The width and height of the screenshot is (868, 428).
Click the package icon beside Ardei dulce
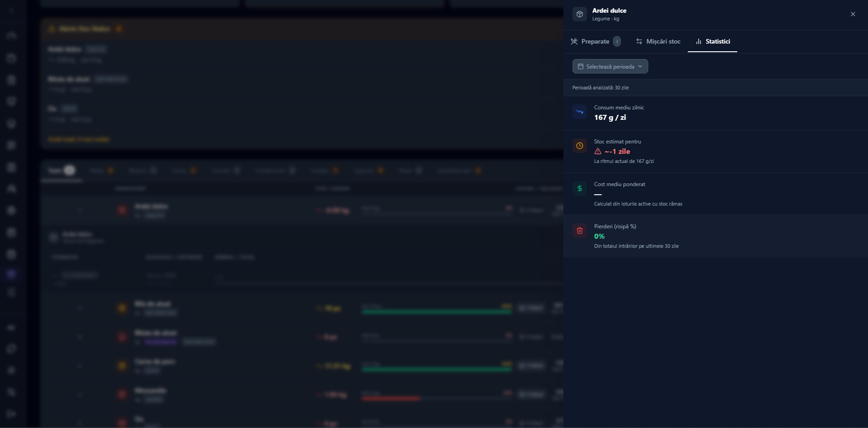tap(580, 14)
